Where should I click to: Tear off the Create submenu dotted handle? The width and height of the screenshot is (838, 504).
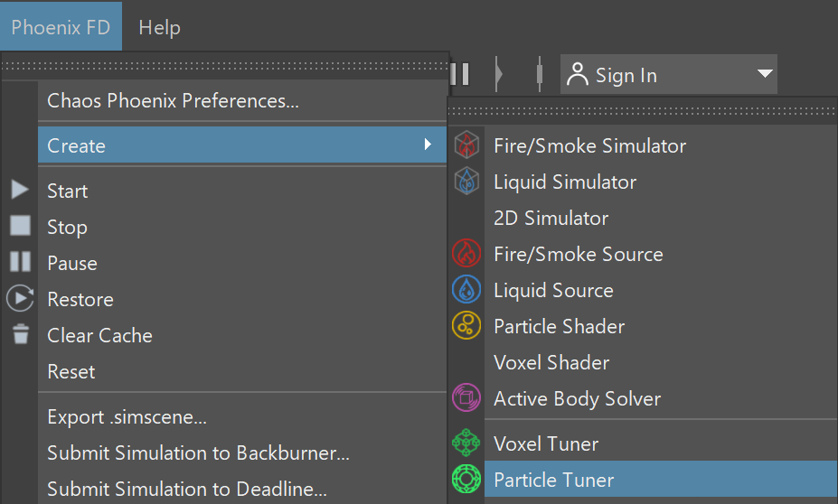pos(643,111)
